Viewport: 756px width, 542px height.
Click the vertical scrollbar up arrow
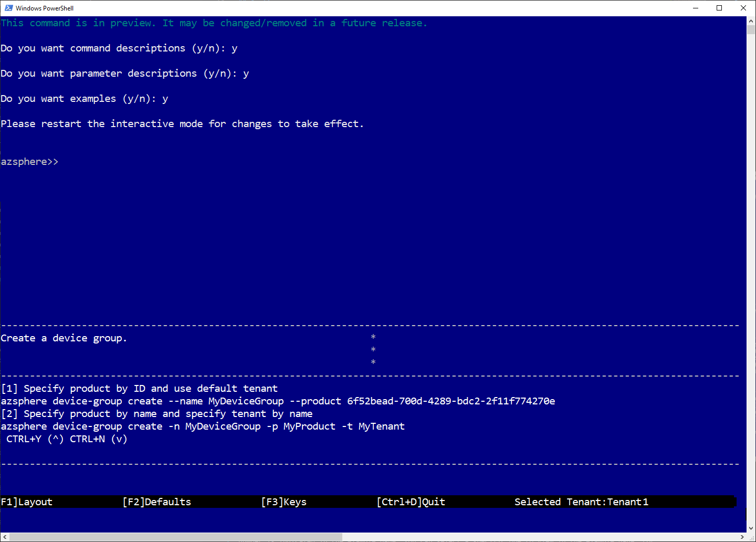752,20
